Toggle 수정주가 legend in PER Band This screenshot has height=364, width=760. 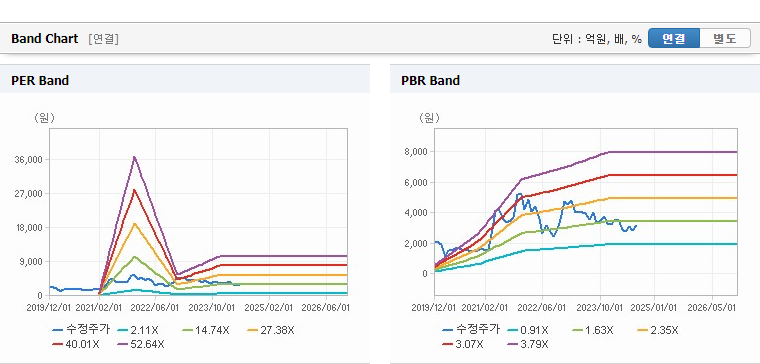(81, 330)
